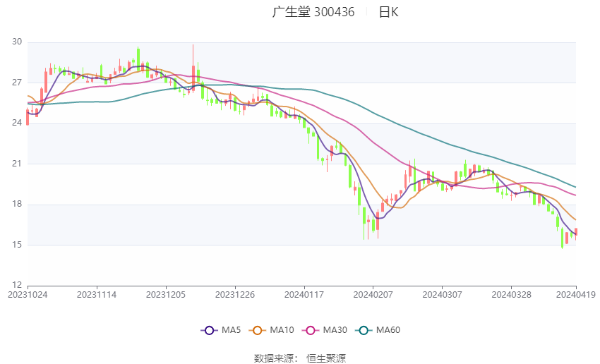The image size is (600, 364).
Task: Click the orange MA10 legend circle marker
Action: pyautogui.click(x=258, y=330)
